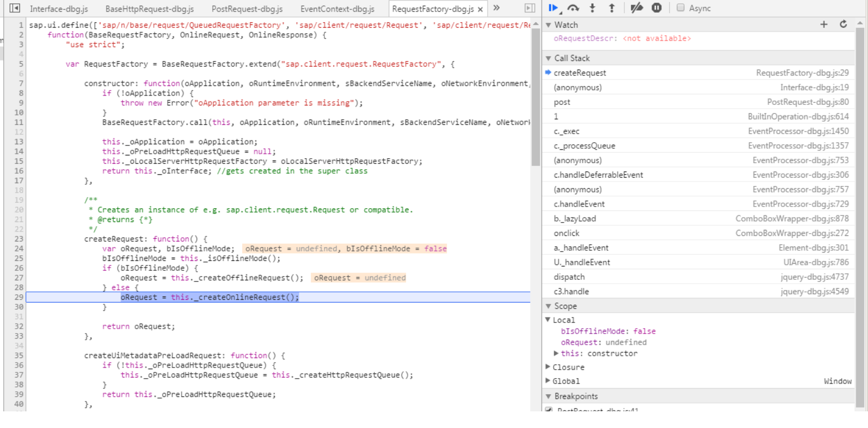
Task: Select createRequest call stack frame
Action: (x=698, y=73)
